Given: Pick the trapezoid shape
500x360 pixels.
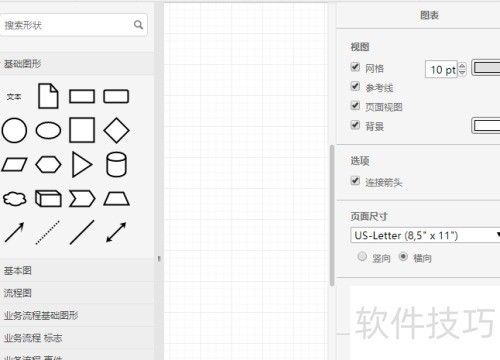Looking at the screenshot, I should 116,198.
